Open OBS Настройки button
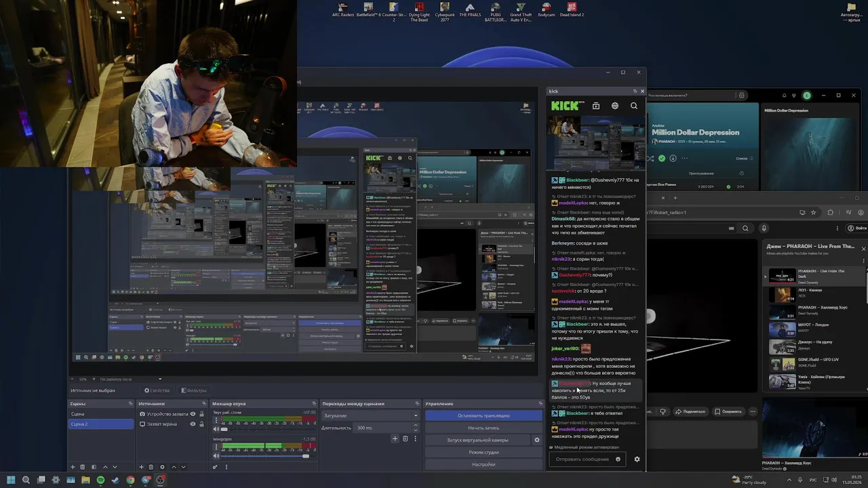This screenshot has height=488, width=868. click(484, 464)
